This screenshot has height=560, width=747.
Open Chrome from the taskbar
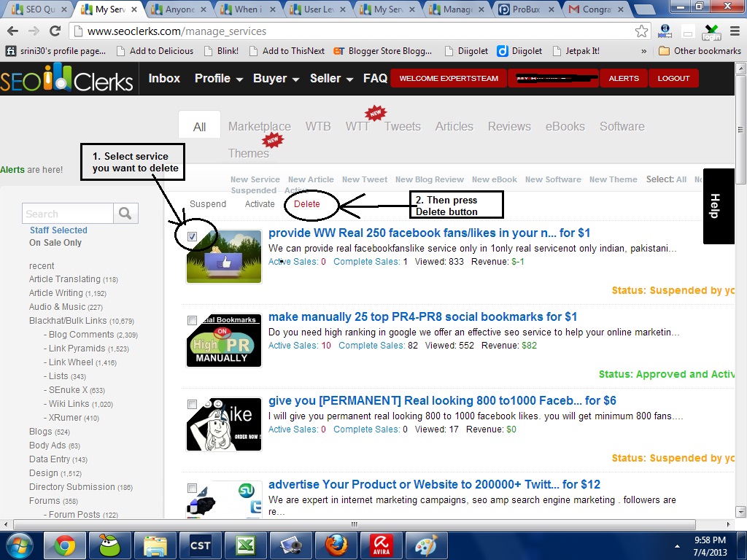pyautogui.click(x=65, y=545)
